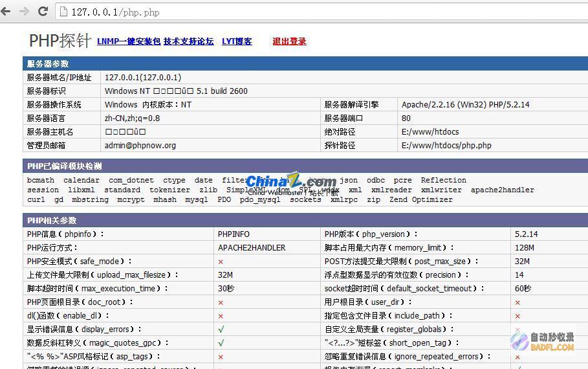Click the Zend Optimizer module name
The width and height of the screenshot is (588, 369).
[421, 199]
